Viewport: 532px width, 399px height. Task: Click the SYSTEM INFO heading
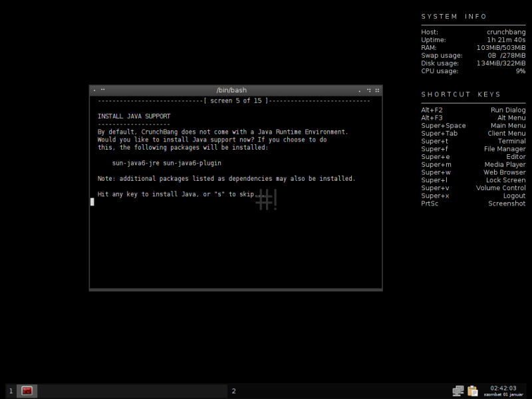tap(454, 17)
